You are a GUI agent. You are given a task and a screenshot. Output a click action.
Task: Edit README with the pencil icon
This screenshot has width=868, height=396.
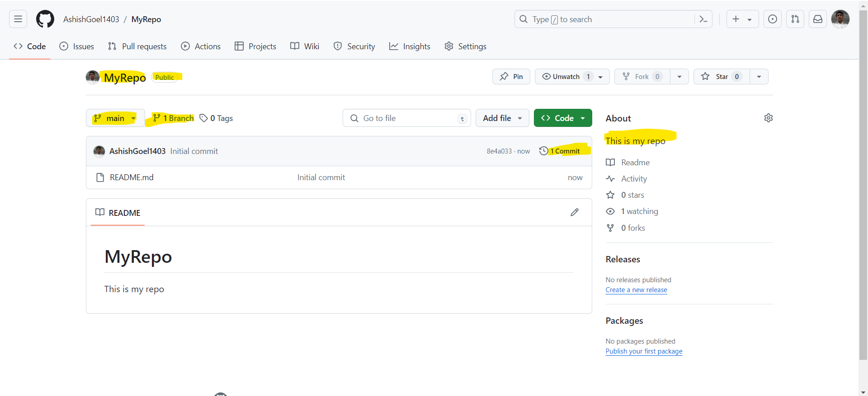tap(575, 212)
